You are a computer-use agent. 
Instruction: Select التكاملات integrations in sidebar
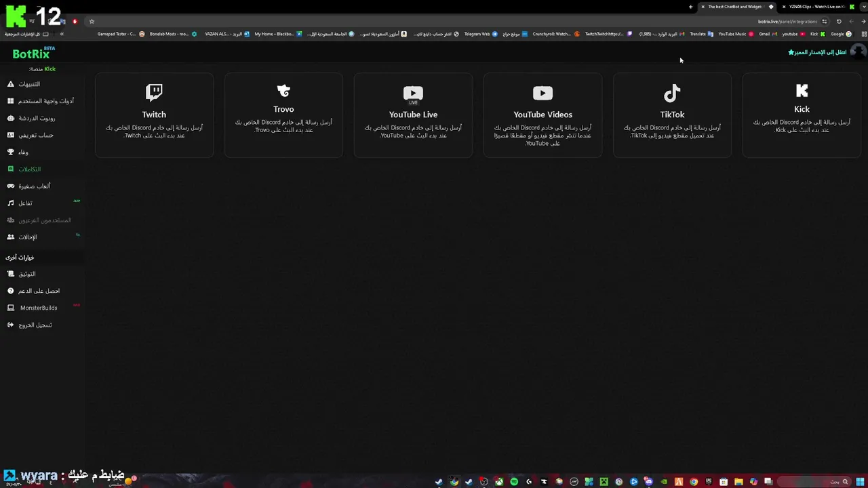click(24, 169)
